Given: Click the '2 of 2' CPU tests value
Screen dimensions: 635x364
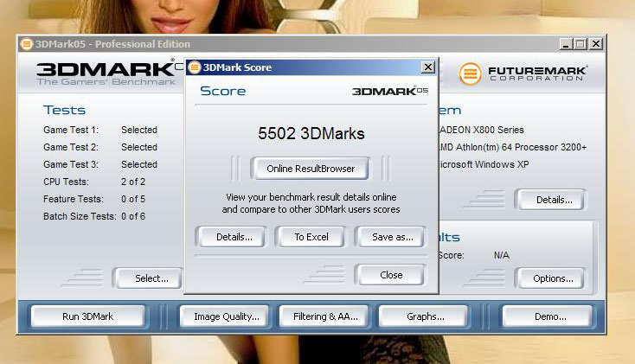Looking at the screenshot, I should (x=133, y=182).
